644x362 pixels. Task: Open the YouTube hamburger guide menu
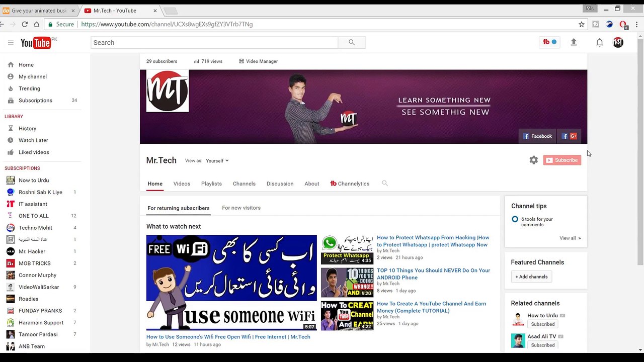[x=11, y=43]
